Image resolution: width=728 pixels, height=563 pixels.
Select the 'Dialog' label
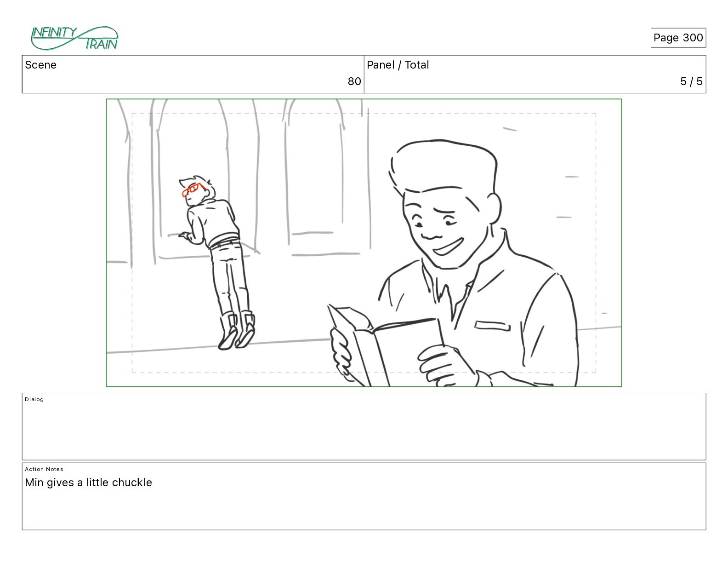click(34, 399)
